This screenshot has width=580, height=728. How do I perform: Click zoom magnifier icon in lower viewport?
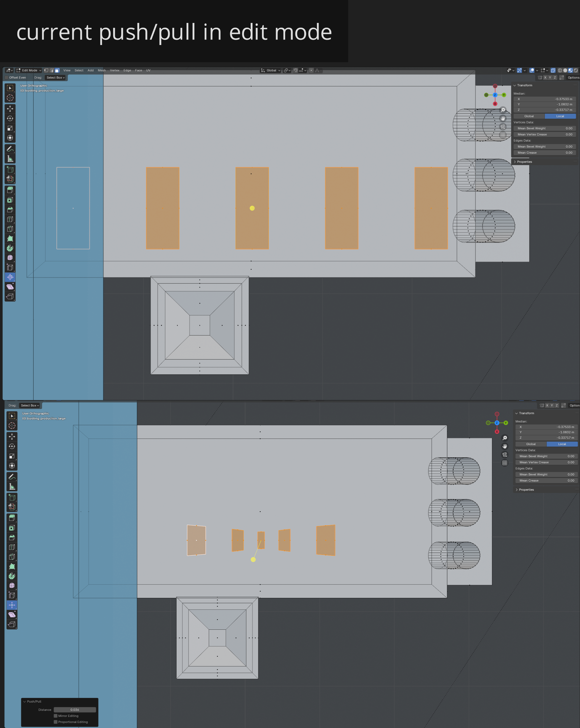[505, 438]
